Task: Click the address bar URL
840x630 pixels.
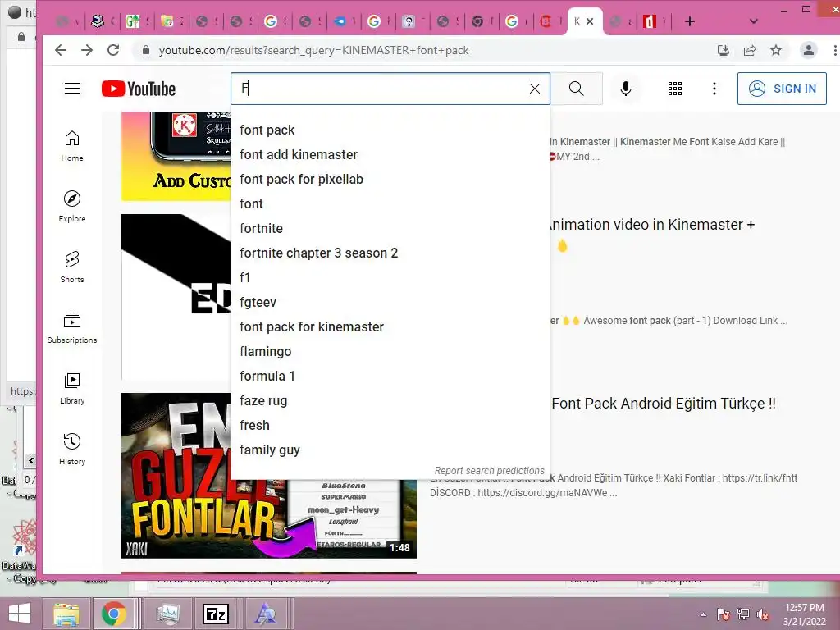Action: tap(313, 50)
